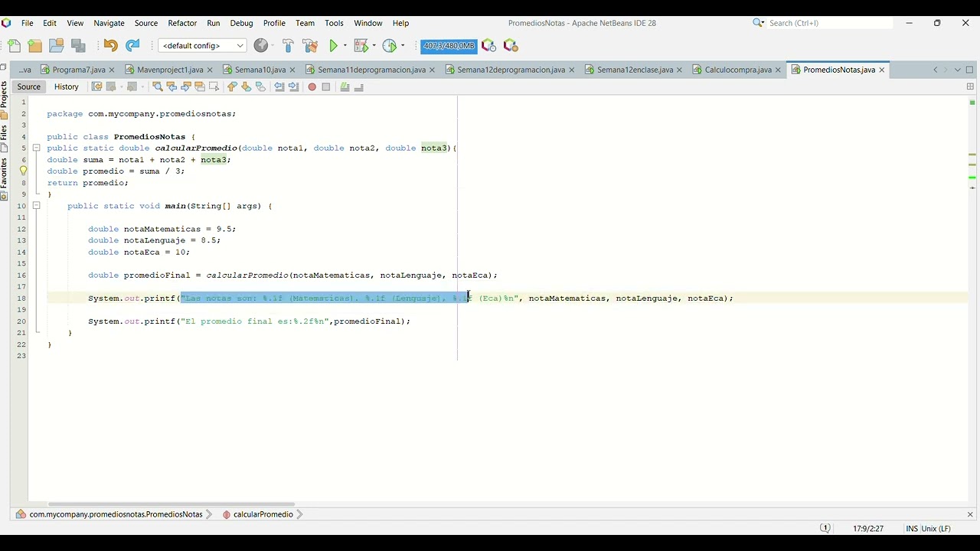Switch to Programa7.java tab
980x551 pixels.
point(78,70)
